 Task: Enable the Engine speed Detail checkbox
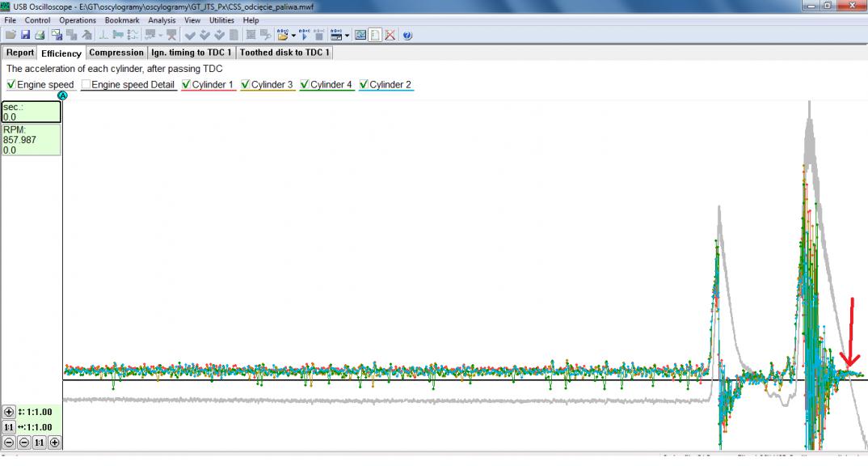(86, 85)
